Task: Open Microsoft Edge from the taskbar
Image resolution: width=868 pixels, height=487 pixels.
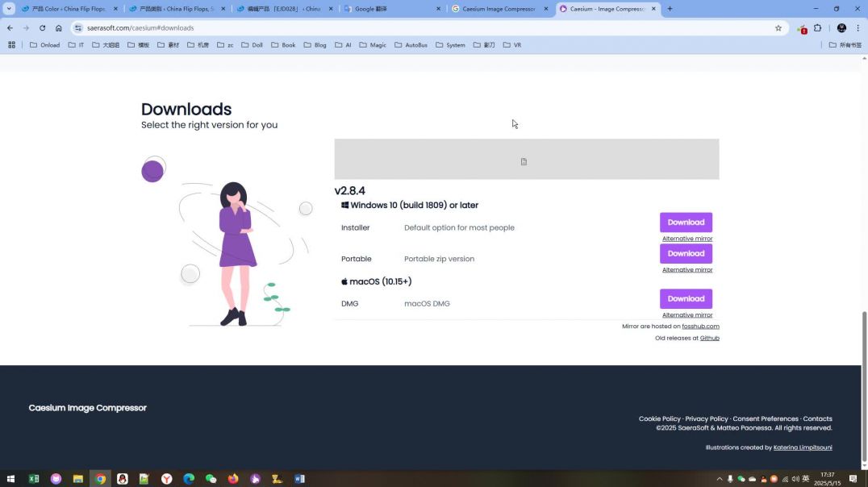Action: click(189, 479)
